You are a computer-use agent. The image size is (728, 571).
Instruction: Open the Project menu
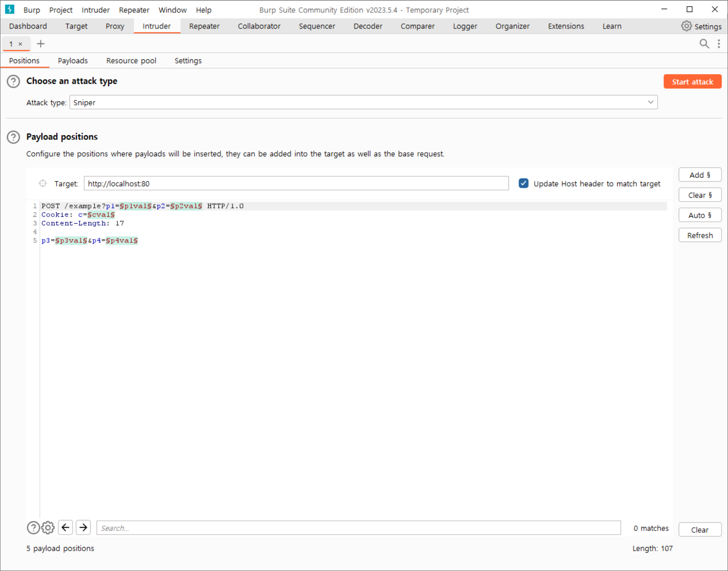coord(61,10)
